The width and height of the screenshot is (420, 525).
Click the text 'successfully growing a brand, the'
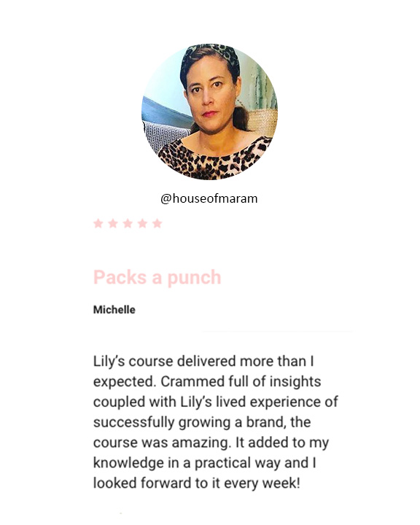(202, 422)
